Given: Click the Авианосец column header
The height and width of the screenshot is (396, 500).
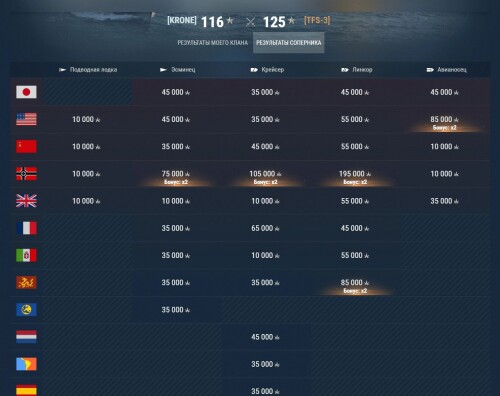Looking at the screenshot, I should 447,70.
